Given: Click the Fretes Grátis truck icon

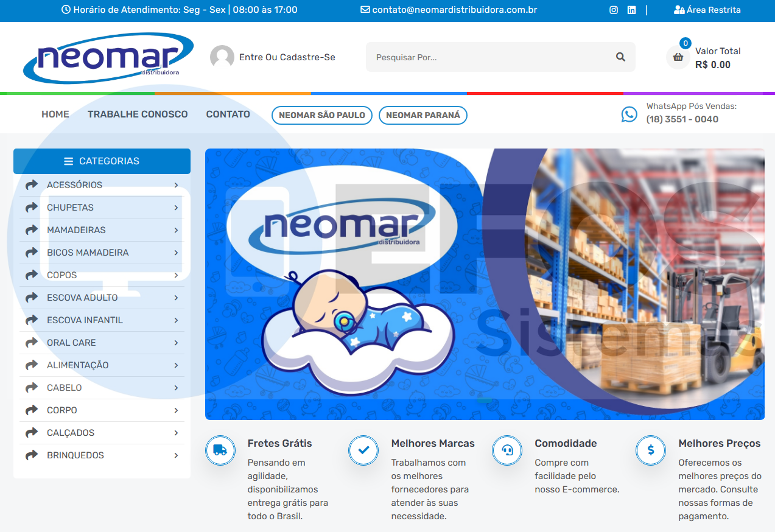Looking at the screenshot, I should pos(220,450).
